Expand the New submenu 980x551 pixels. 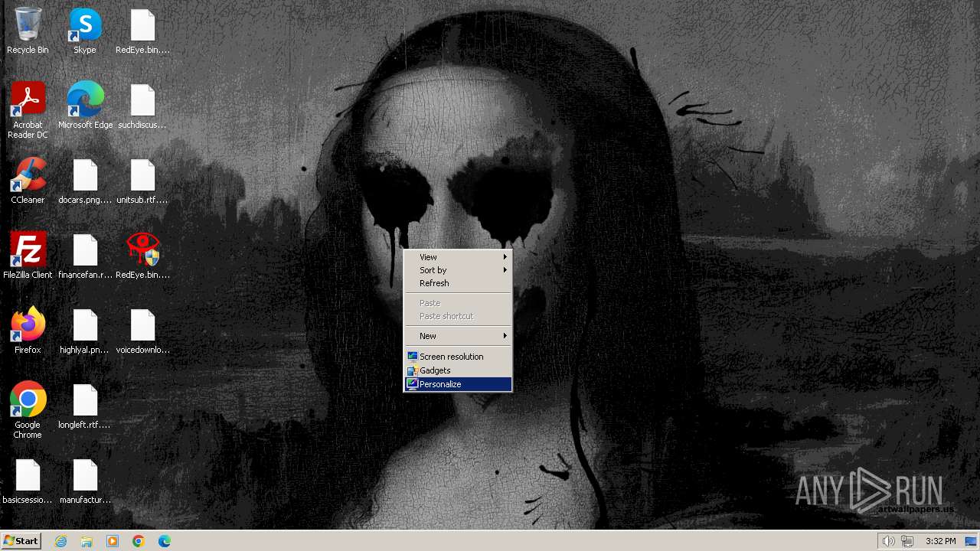pos(458,336)
